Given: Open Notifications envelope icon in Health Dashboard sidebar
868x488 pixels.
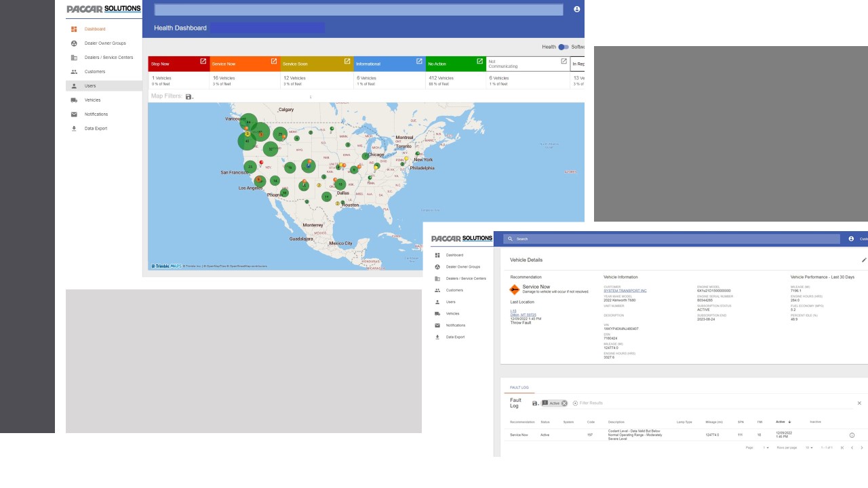Looking at the screenshot, I should 74,115.
